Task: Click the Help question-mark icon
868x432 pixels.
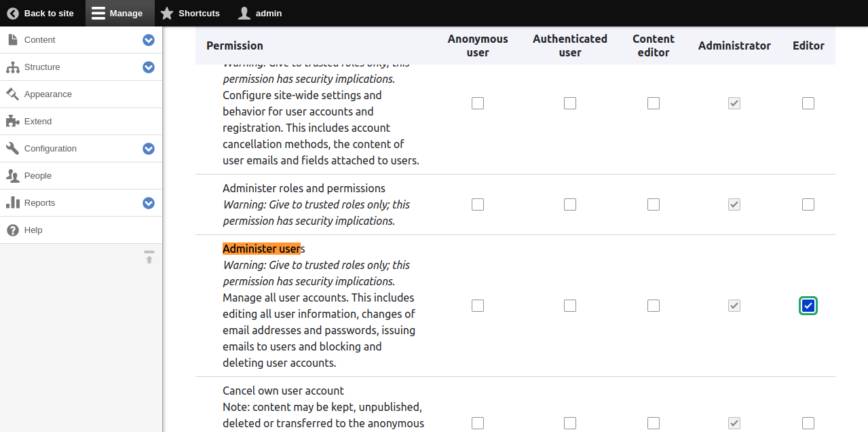Action: [x=12, y=230]
